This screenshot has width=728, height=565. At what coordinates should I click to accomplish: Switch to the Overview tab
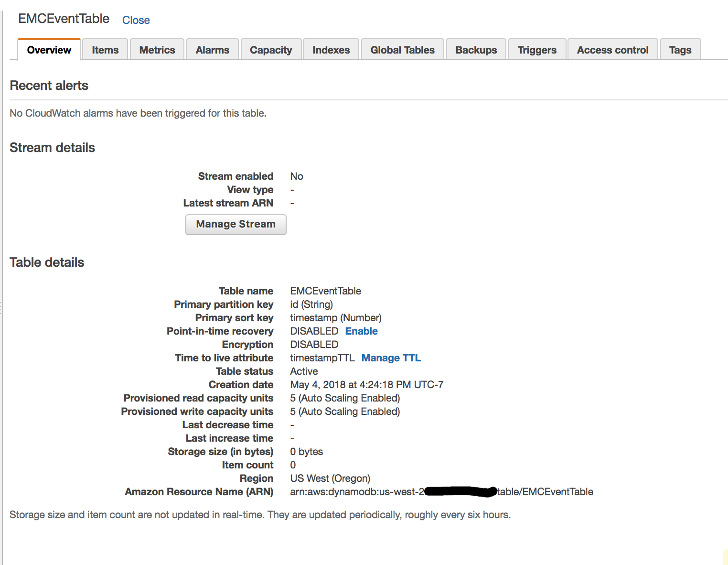coord(49,50)
